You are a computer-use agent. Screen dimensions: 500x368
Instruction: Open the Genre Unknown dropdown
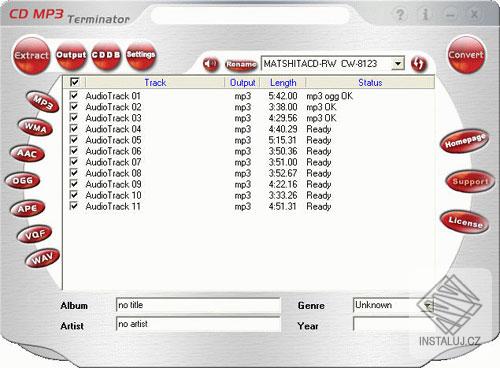coord(427,305)
